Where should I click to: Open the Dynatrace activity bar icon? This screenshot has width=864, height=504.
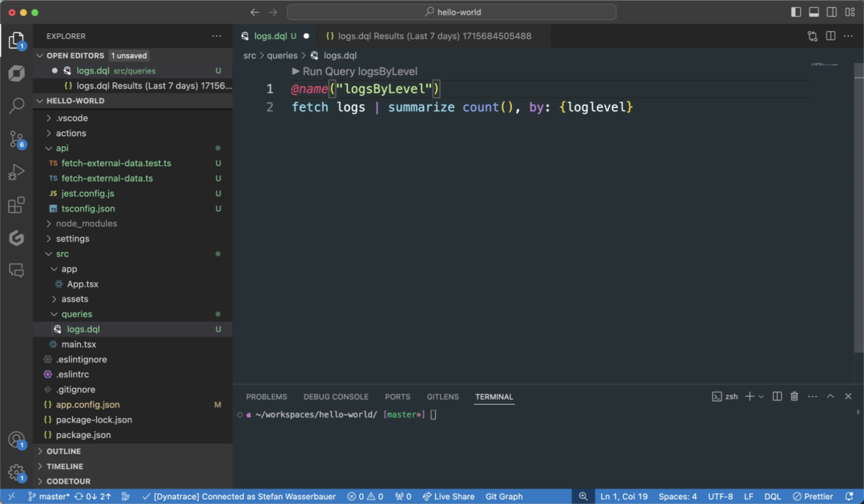pos(17,73)
